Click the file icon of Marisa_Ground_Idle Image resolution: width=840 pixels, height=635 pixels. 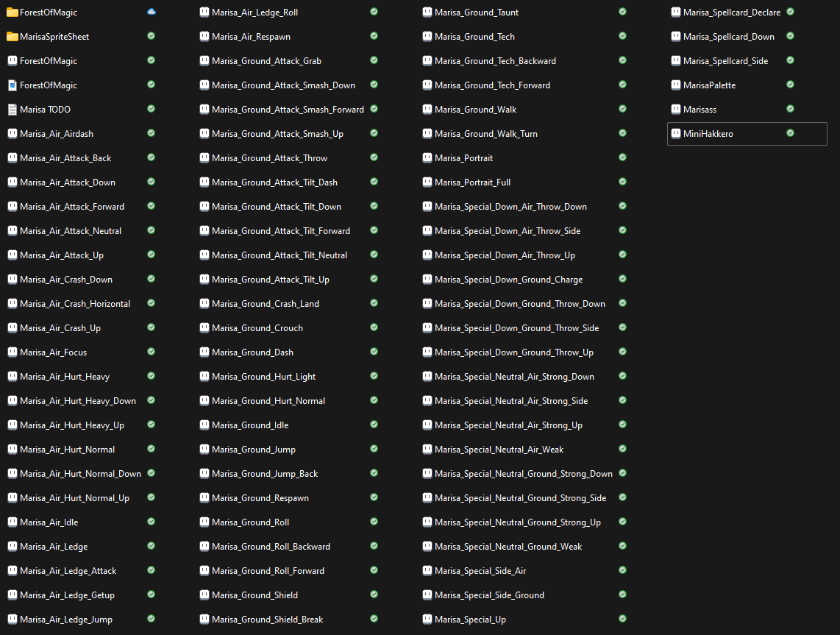[x=204, y=425]
